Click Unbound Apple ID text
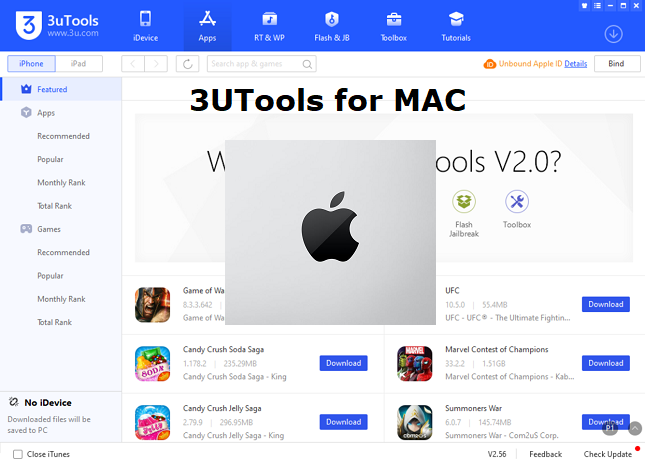This screenshot has width=645, height=463. point(530,64)
